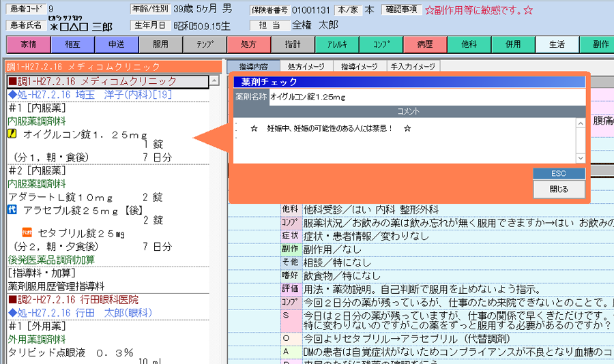Click the orange 調1-H27.2.16 メディコムクリニック header bar
Screen dimensions: 614x364
click(113, 67)
